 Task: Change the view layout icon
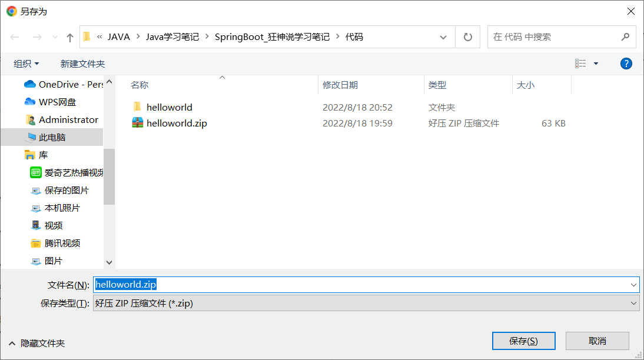click(x=580, y=64)
